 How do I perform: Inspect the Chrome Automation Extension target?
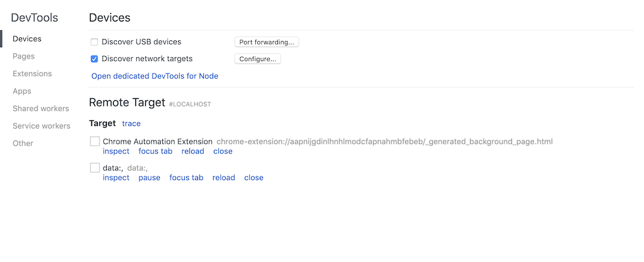pyautogui.click(x=116, y=151)
